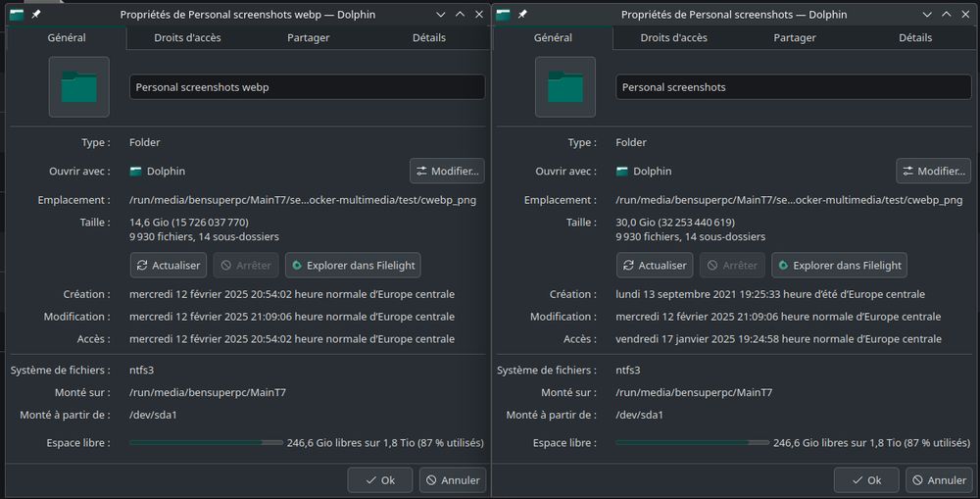
Task: Click the creation date mercredi 12 février 2025 20:54:02
Action: tap(292, 294)
